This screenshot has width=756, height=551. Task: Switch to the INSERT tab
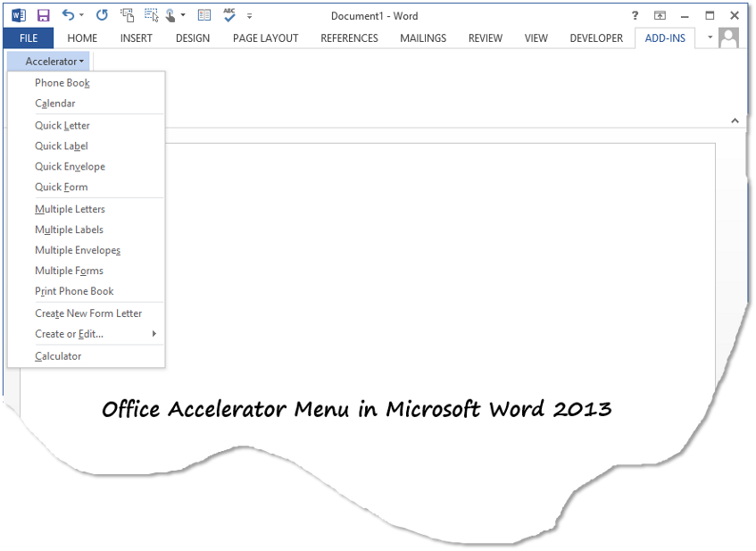click(136, 38)
